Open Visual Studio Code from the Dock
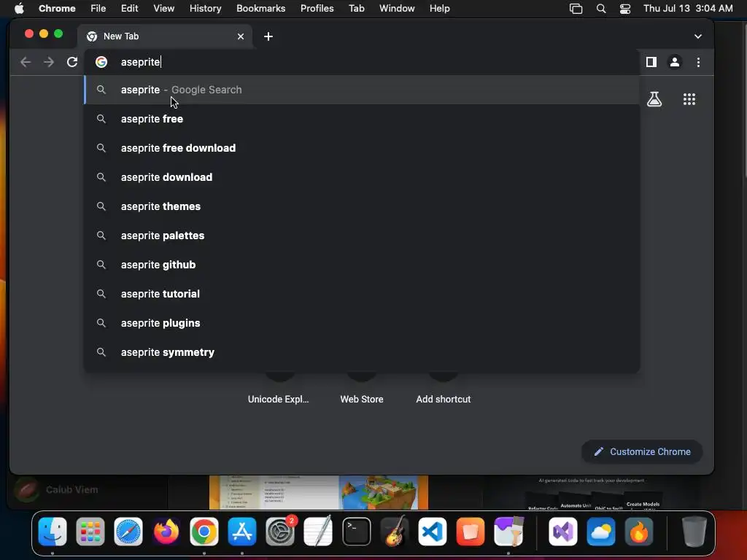 pyautogui.click(x=433, y=532)
